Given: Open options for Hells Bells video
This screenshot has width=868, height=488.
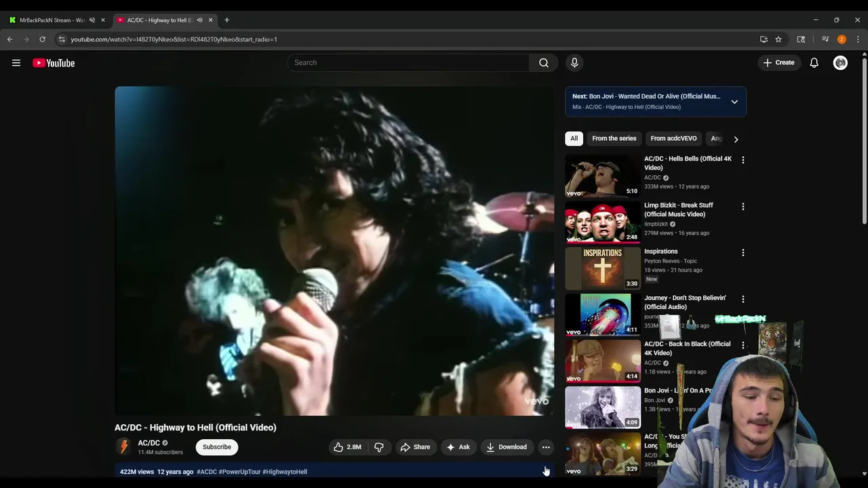Looking at the screenshot, I should point(743,160).
